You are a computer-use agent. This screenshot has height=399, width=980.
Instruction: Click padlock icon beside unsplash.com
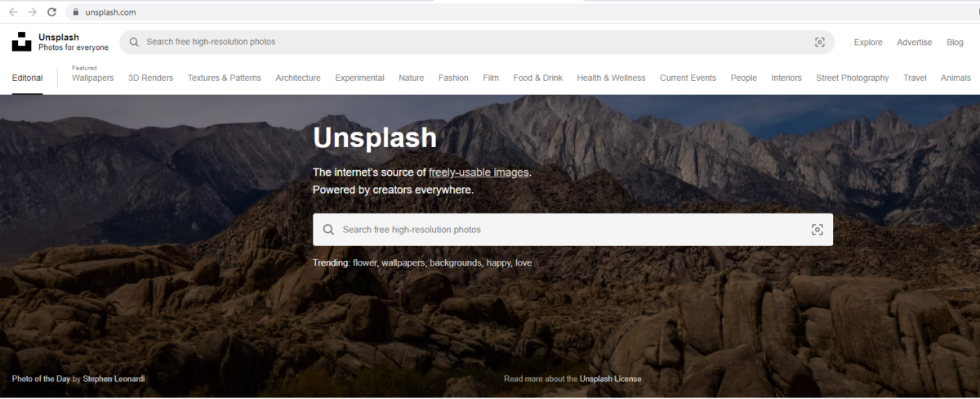click(76, 12)
